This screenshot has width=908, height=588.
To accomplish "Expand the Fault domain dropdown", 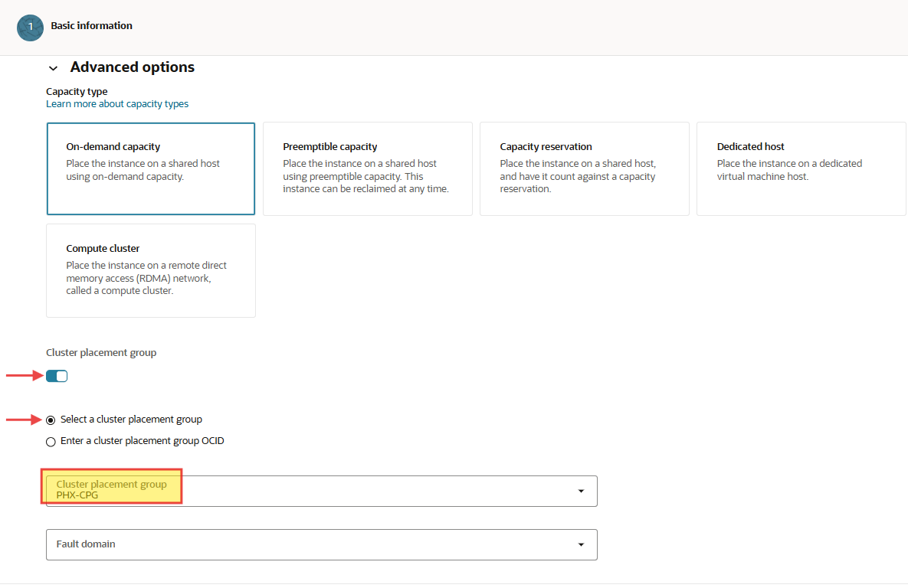I will click(322, 544).
